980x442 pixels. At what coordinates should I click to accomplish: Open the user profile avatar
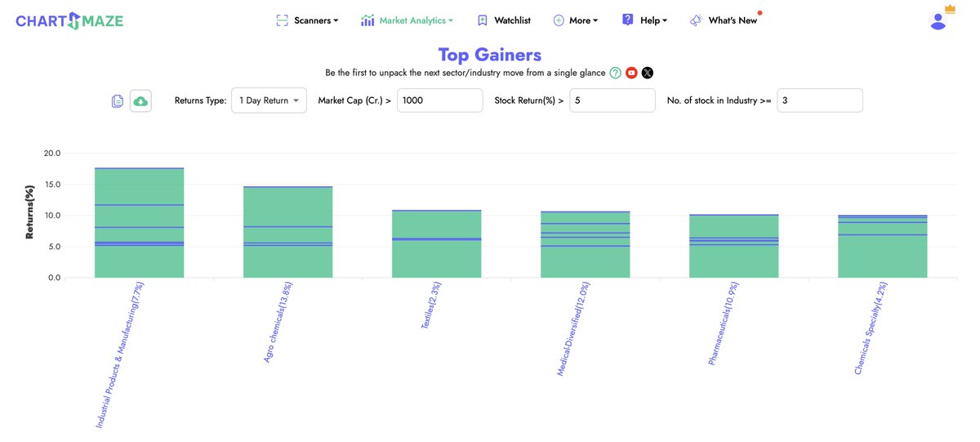(938, 21)
